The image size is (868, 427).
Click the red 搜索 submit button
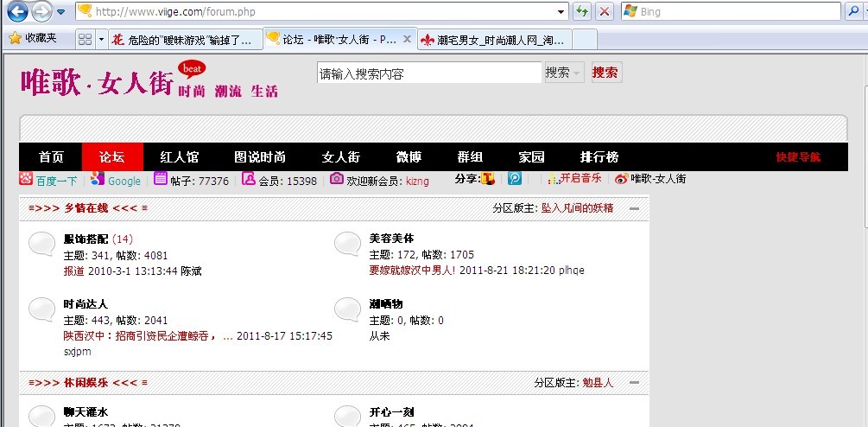[x=606, y=73]
